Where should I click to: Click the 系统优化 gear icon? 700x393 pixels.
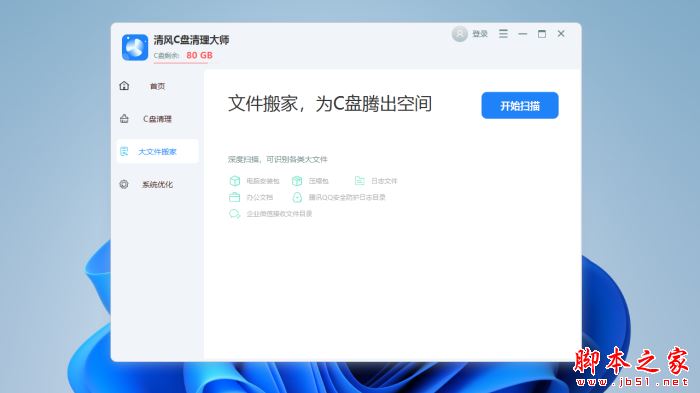coord(124,184)
